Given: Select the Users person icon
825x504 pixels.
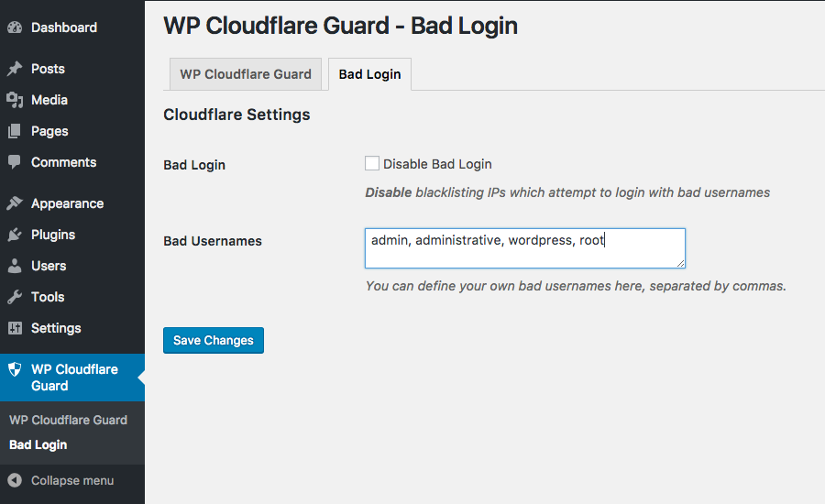Looking at the screenshot, I should click(x=15, y=266).
